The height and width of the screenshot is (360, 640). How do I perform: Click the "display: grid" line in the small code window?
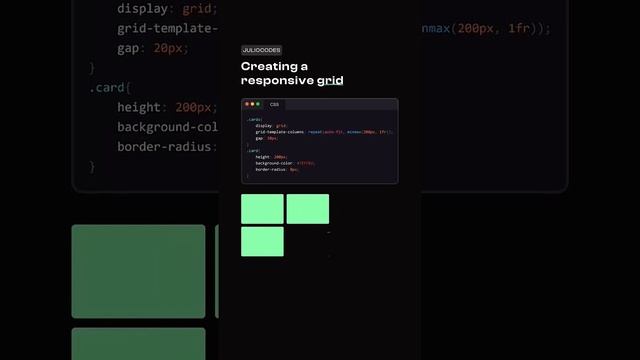271,126
